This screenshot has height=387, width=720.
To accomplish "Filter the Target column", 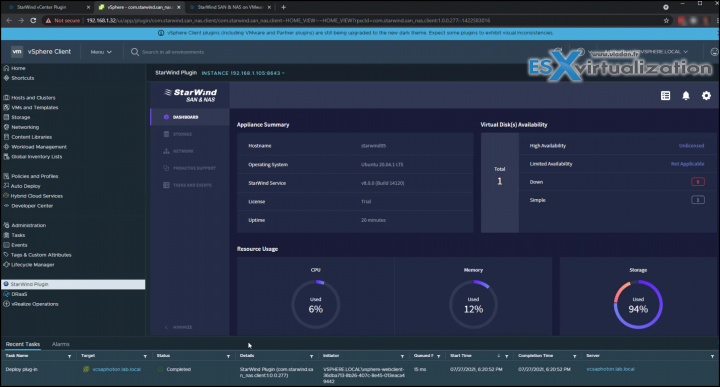I will coord(145,356).
